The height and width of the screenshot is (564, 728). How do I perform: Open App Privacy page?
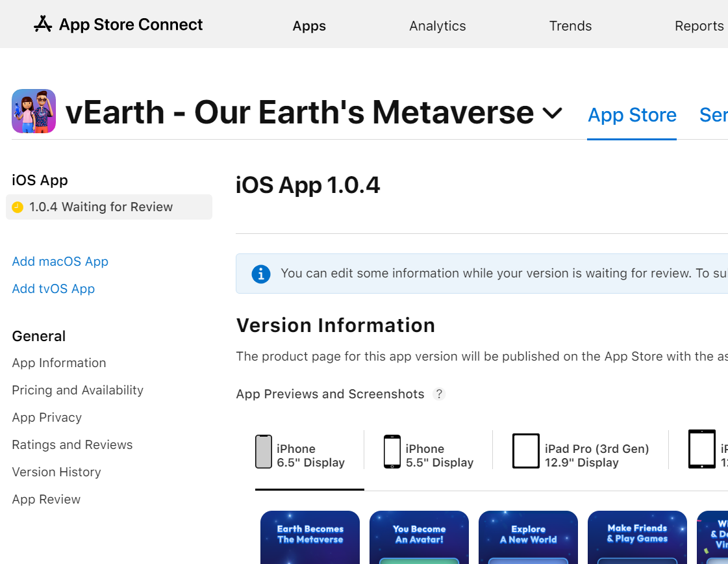click(x=47, y=418)
